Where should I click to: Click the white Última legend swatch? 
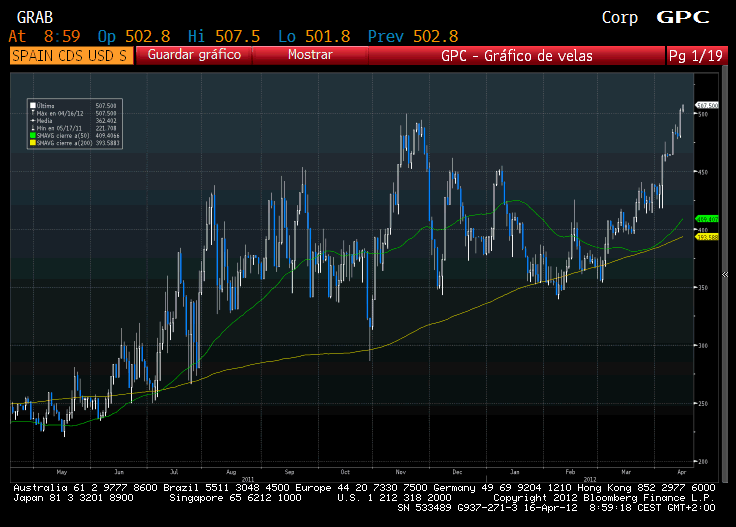coord(33,106)
